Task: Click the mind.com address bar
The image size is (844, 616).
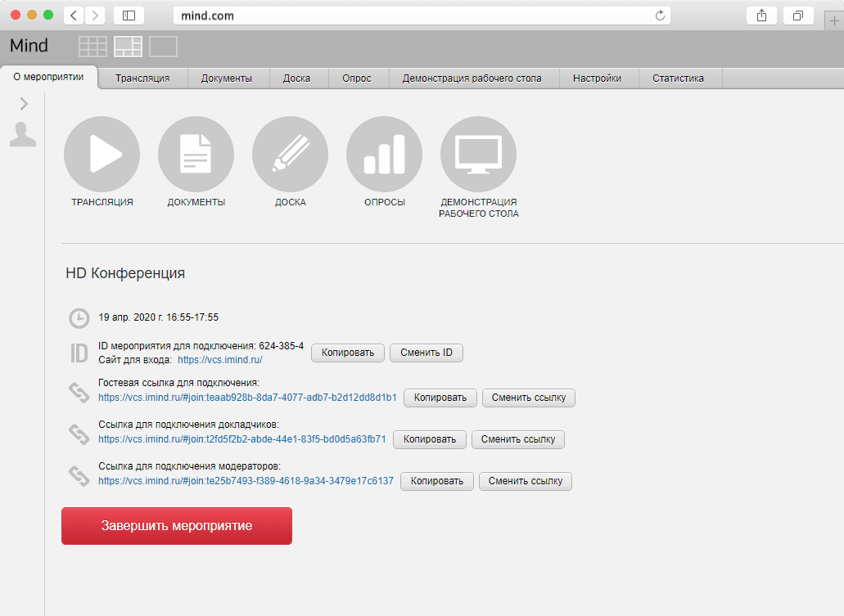Action: [422, 16]
